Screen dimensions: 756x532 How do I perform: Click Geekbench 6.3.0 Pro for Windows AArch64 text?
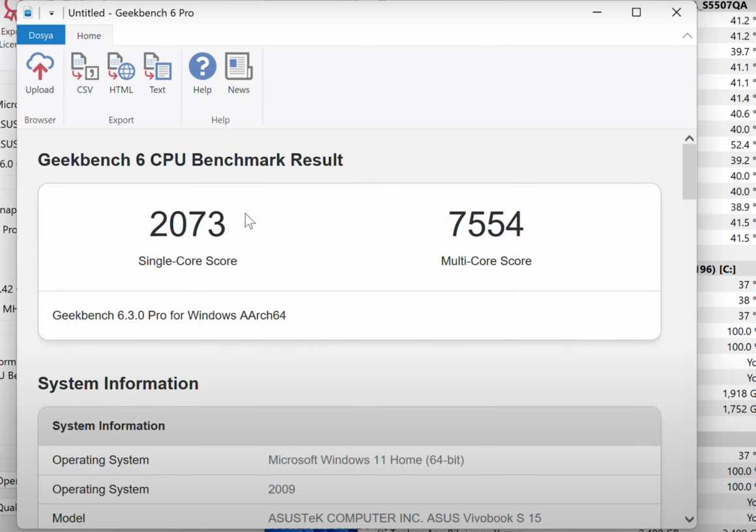[169, 315]
